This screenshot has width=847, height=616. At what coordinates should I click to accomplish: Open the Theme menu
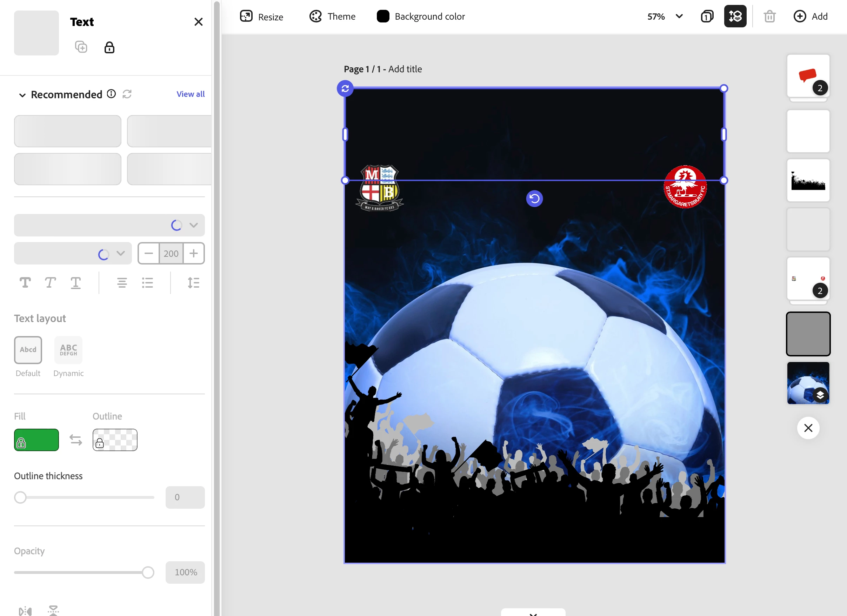[332, 16]
